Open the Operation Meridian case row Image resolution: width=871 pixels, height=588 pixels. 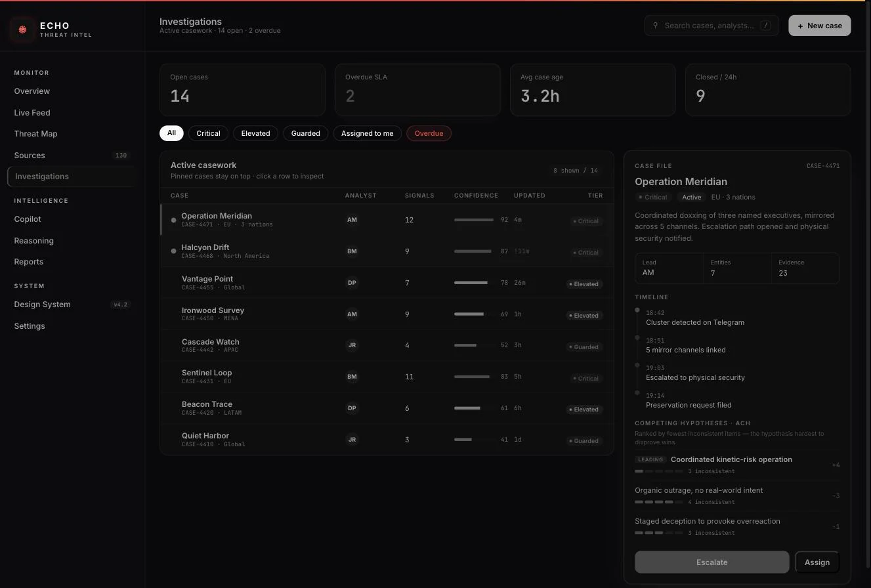pyautogui.click(x=387, y=220)
